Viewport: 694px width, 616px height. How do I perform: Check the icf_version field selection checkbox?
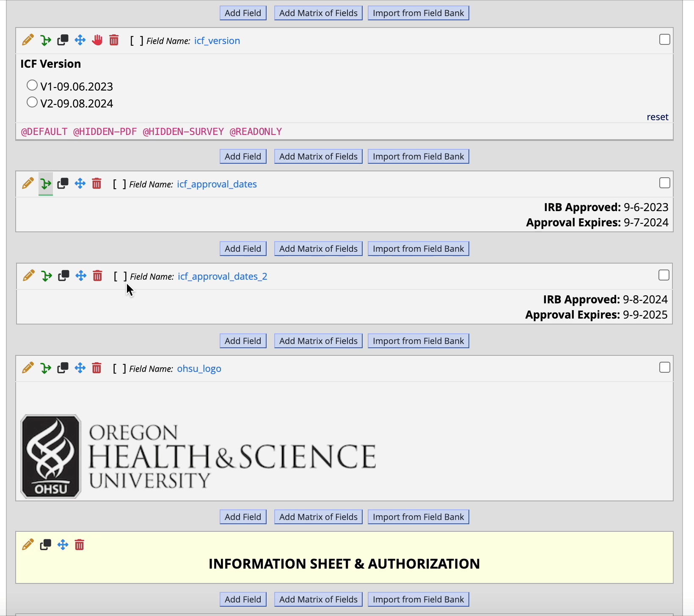click(x=665, y=40)
